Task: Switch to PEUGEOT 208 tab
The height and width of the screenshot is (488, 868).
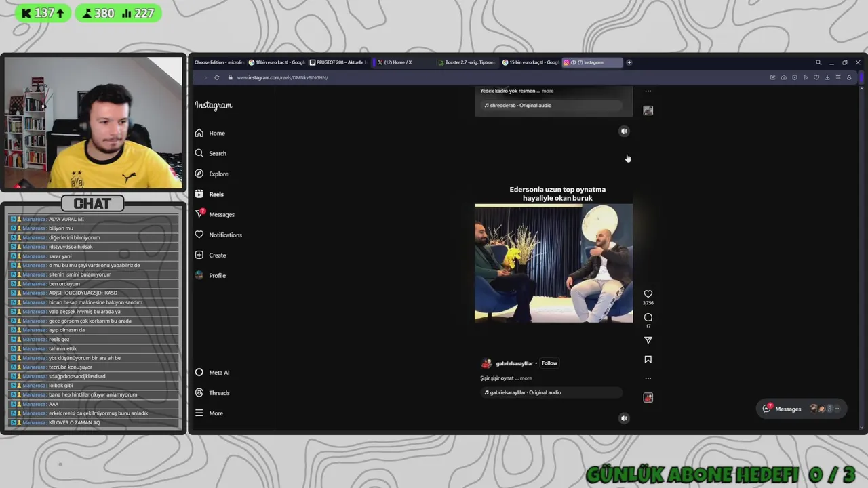Action: [338, 62]
